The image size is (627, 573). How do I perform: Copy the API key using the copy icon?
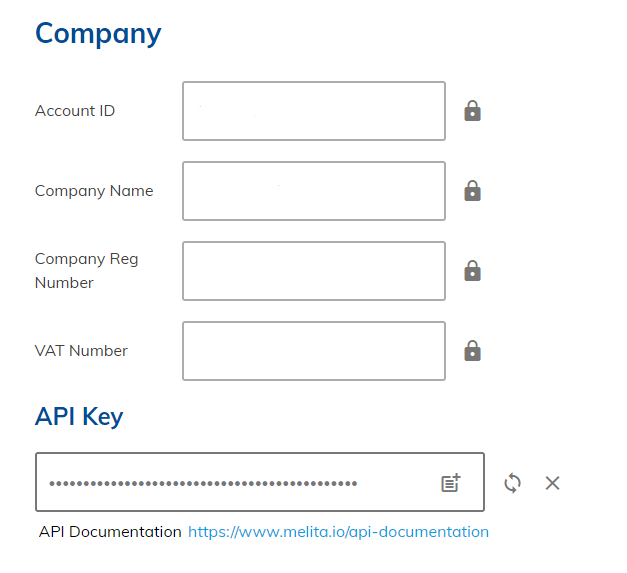(x=451, y=483)
